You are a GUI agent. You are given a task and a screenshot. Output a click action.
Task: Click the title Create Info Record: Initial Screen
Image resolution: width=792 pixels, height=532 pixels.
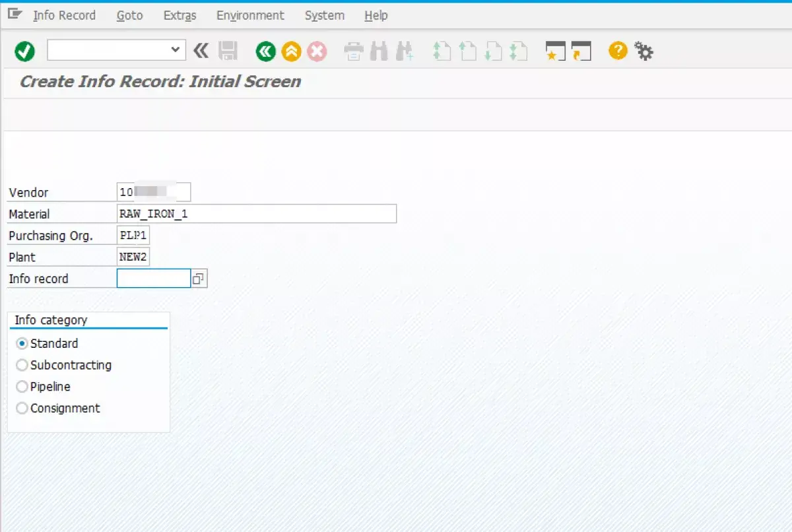click(160, 81)
